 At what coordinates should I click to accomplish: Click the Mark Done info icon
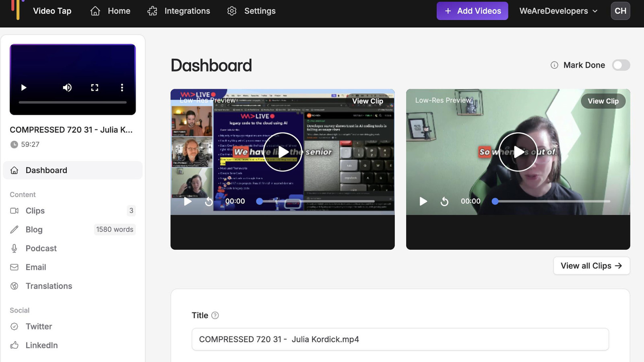(554, 65)
